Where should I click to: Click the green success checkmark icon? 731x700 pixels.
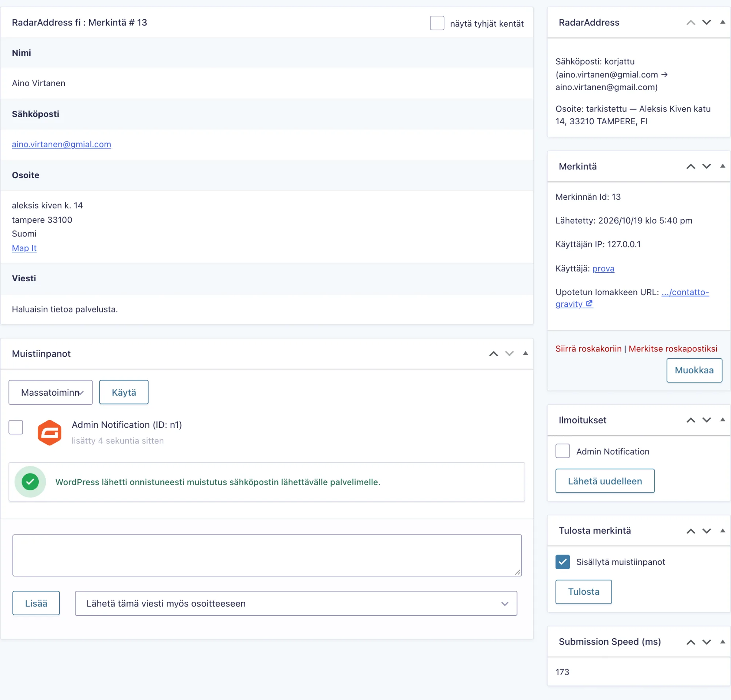30,482
